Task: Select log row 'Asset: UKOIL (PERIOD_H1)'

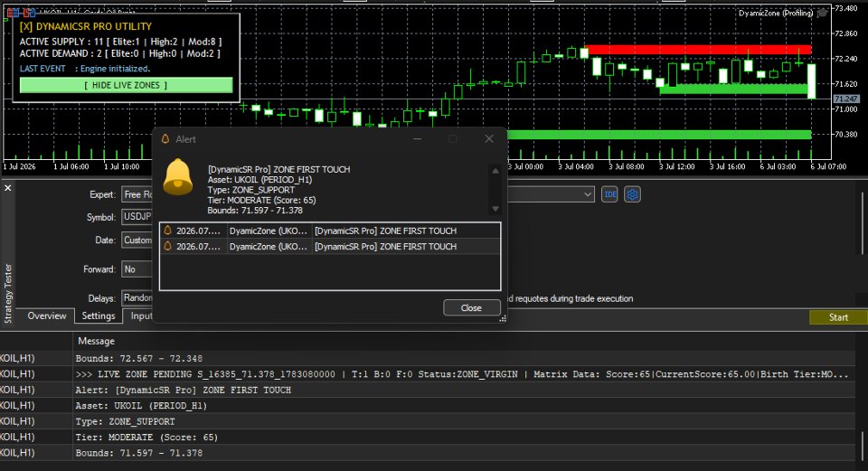Action: (428, 406)
